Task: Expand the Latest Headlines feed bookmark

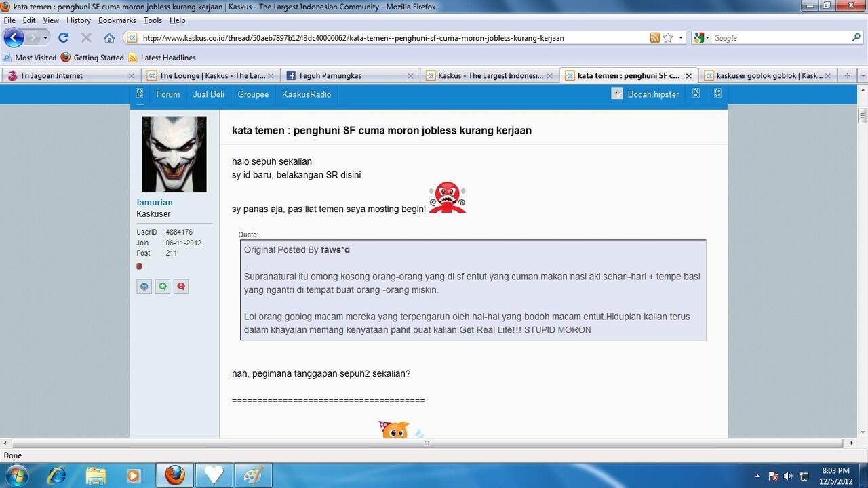Action: point(162,58)
